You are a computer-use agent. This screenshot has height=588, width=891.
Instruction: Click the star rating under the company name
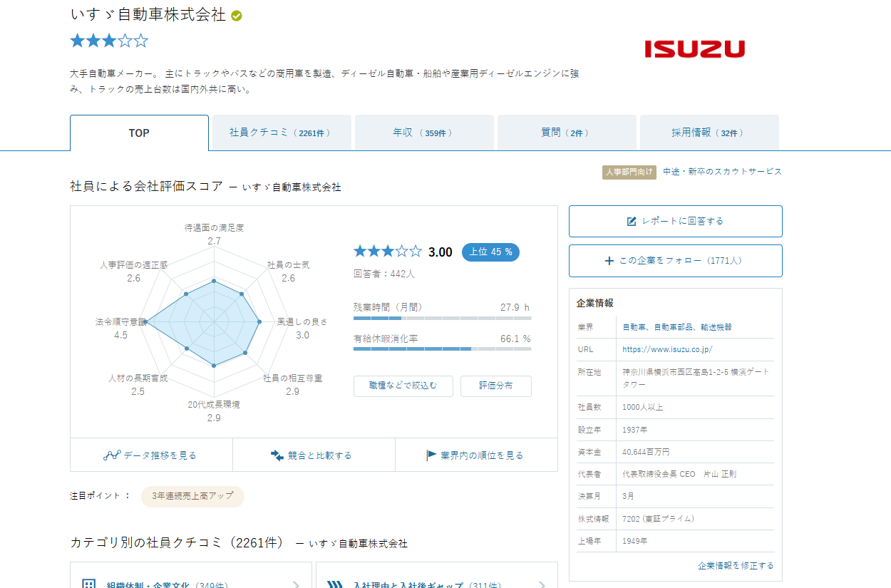pyautogui.click(x=109, y=41)
